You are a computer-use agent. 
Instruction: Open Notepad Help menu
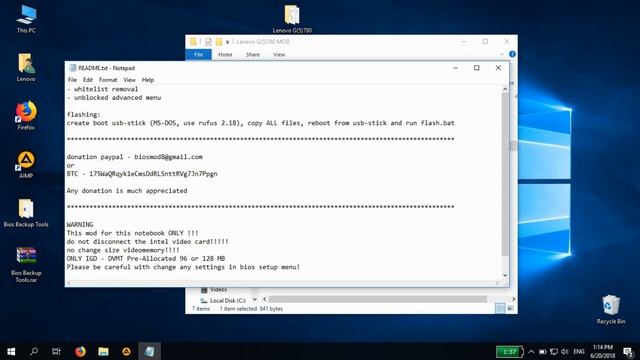coord(148,80)
